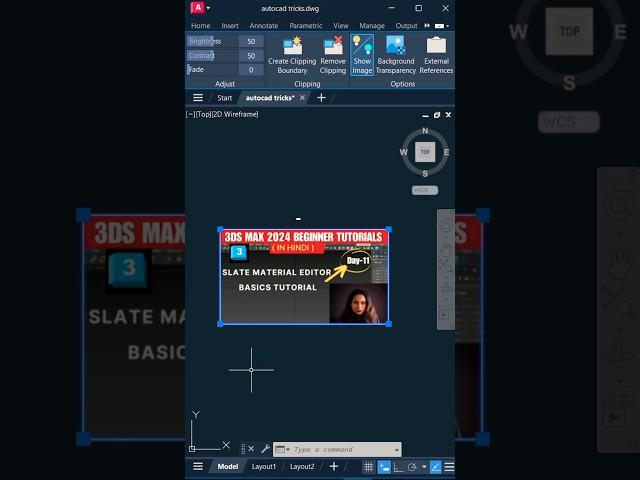The image size is (640, 480).
Task: Open recent commands dropdown in command line
Action: 282,449
